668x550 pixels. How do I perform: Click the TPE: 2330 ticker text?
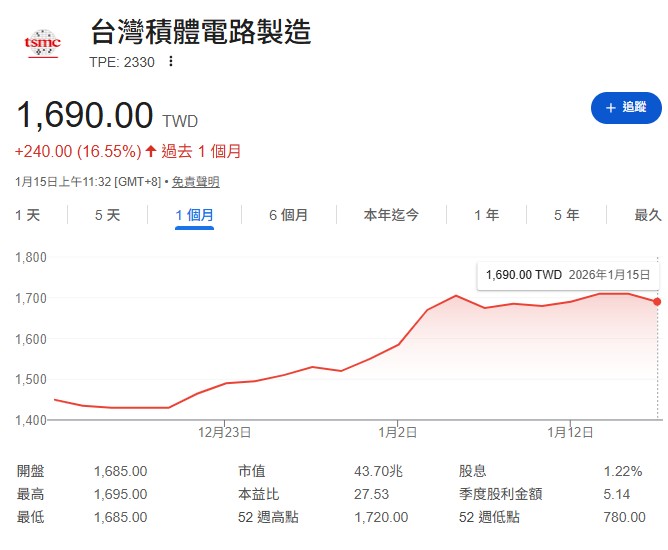point(122,62)
